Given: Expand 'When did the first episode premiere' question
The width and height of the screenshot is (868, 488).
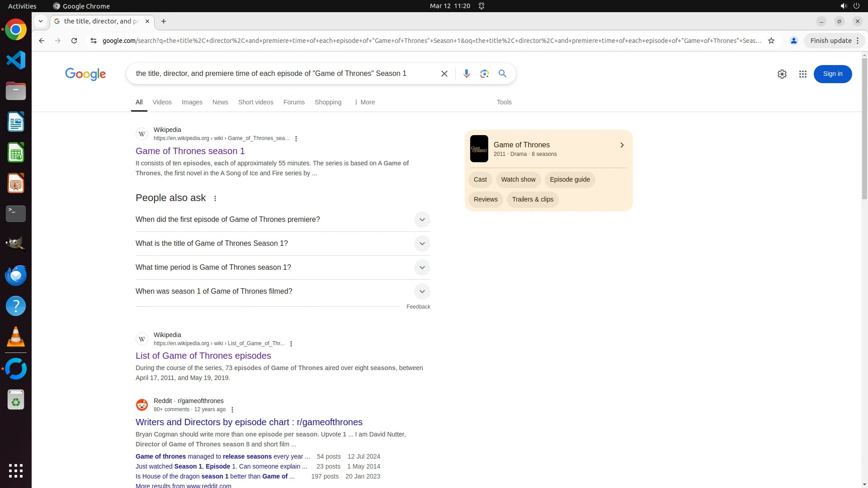Looking at the screenshot, I should 421,220.
